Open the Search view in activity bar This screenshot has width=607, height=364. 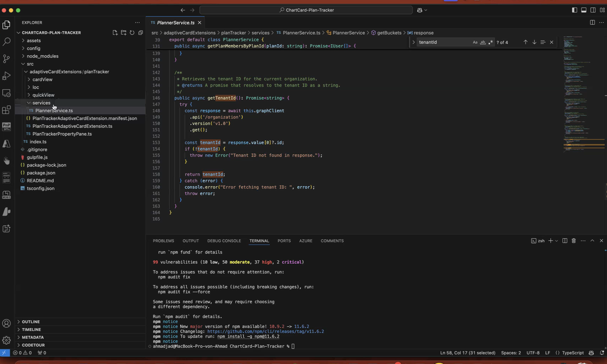7,41
